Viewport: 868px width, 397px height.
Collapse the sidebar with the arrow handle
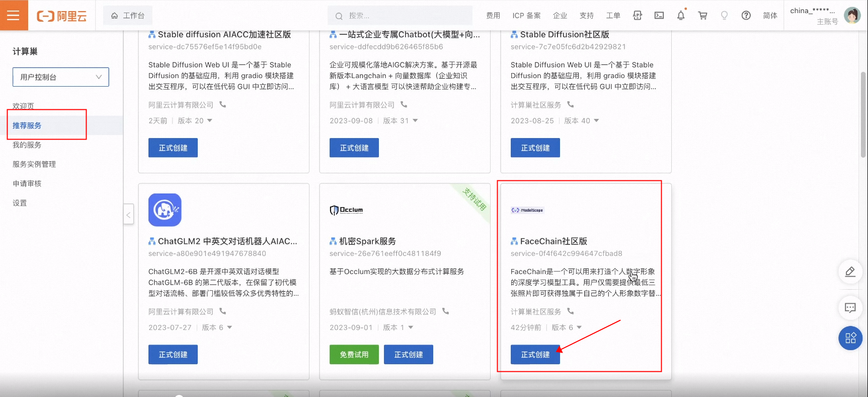128,214
